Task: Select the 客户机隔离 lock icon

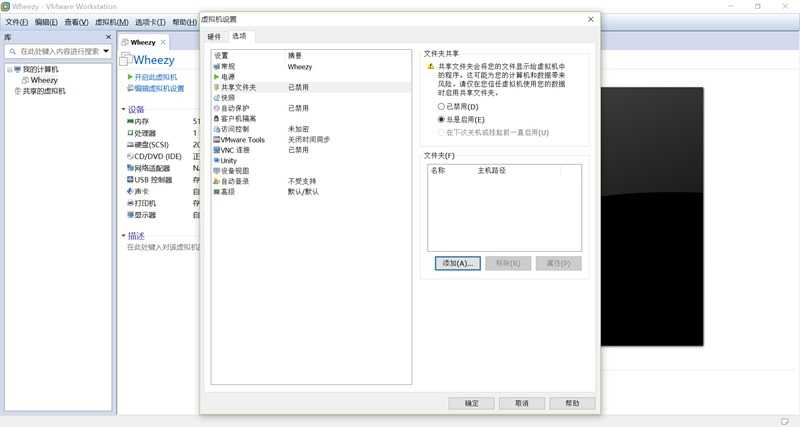Action: click(x=216, y=118)
